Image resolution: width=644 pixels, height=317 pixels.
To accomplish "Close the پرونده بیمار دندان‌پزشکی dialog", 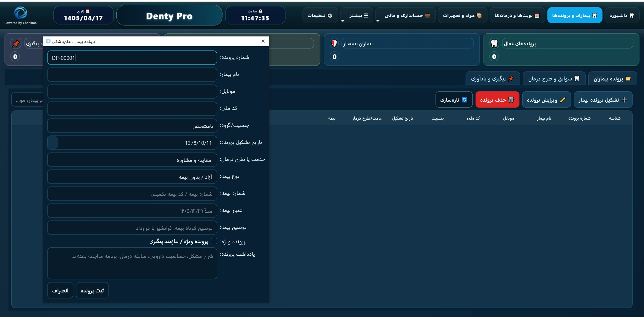I will tap(263, 41).
